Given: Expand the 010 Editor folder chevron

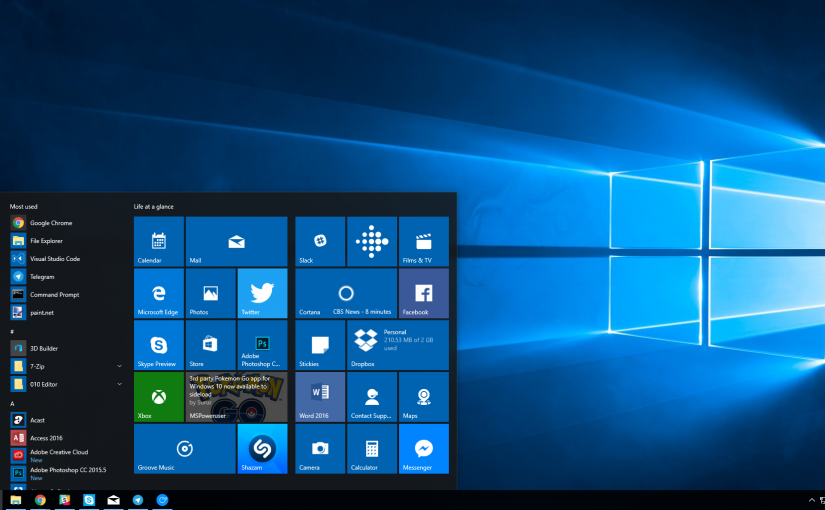Looking at the screenshot, I should point(119,383).
